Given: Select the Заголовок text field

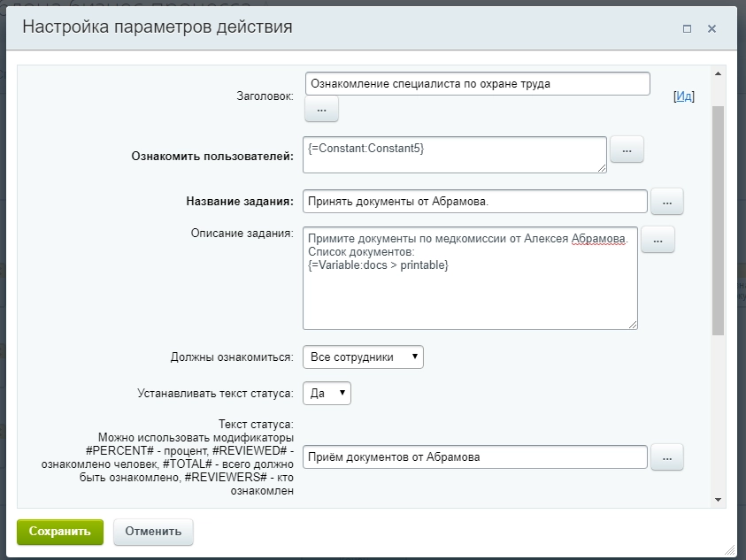Looking at the screenshot, I should click(478, 83).
